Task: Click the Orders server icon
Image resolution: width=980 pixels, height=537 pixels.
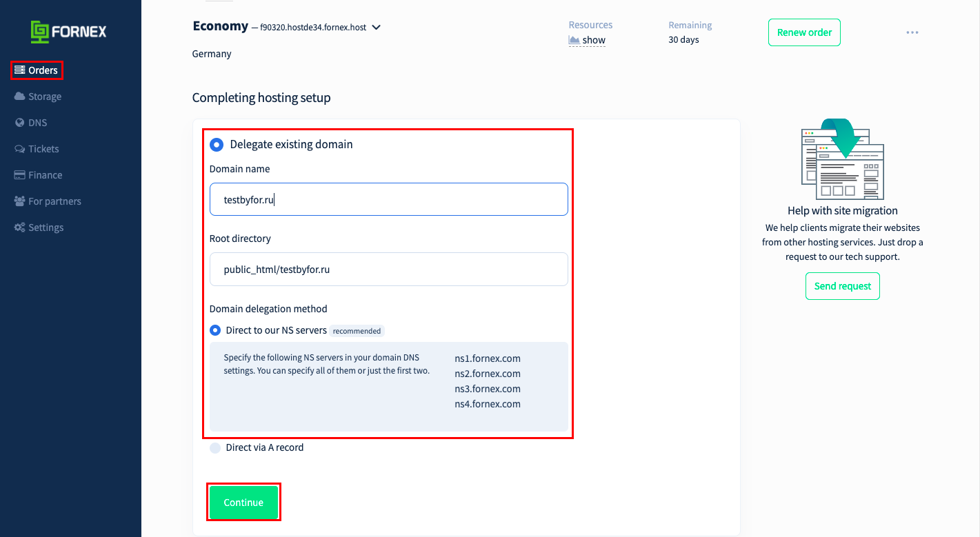Action: click(20, 70)
